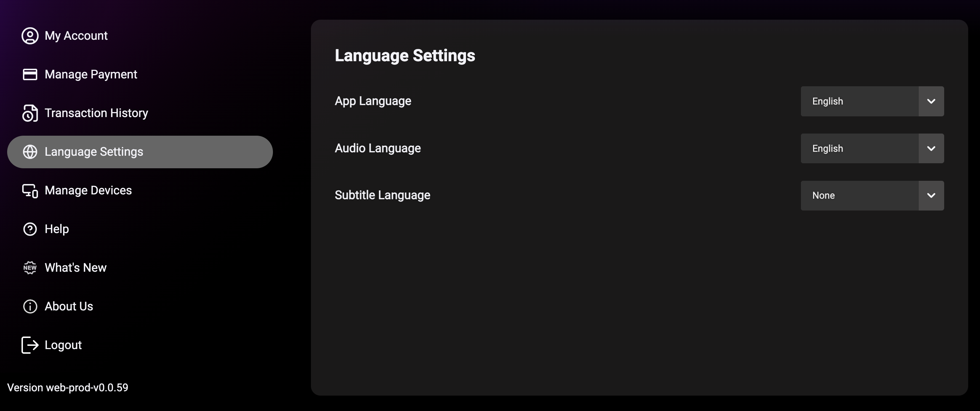Click the Logout arrow icon
This screenshot has width=980, height=411.
30,345
